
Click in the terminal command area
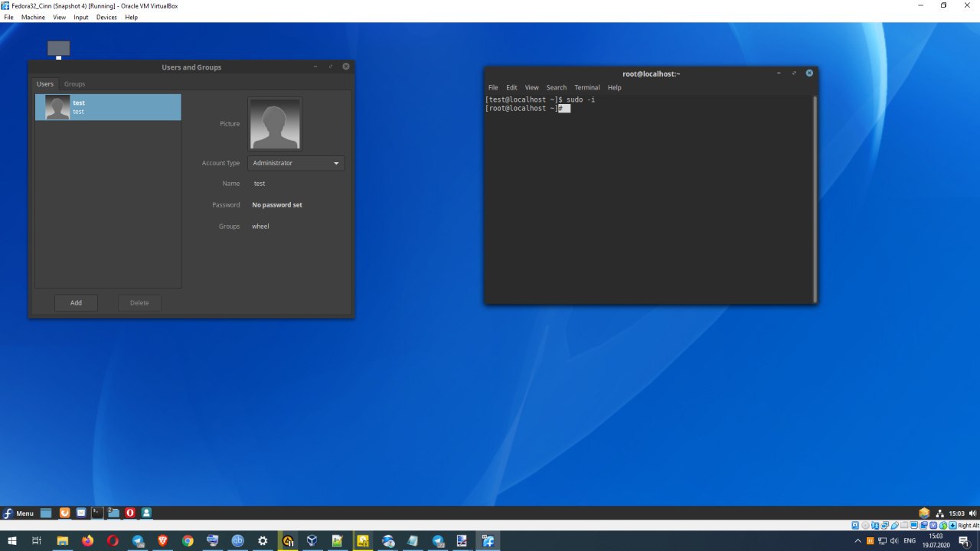(648, 198)
